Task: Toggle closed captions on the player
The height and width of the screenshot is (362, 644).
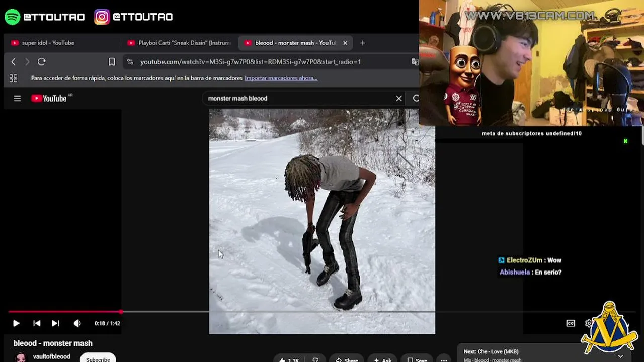Action: tap(571, 323)
